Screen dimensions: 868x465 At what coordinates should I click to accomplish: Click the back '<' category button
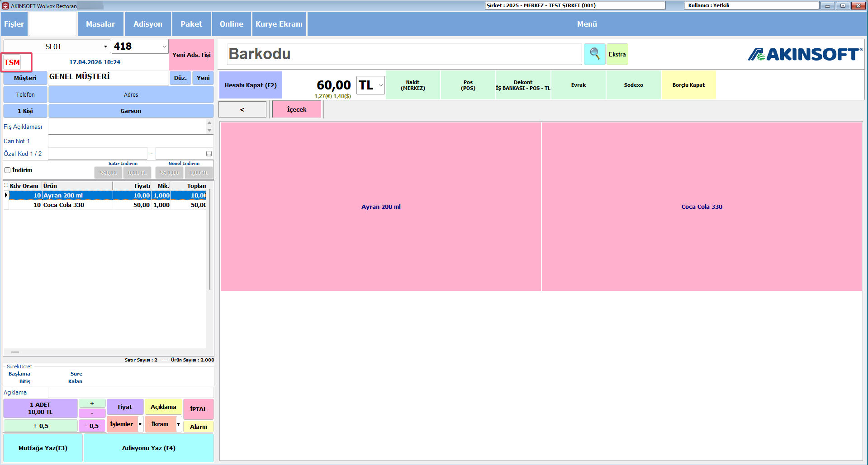pyautogui.click(x=242, y=109)
